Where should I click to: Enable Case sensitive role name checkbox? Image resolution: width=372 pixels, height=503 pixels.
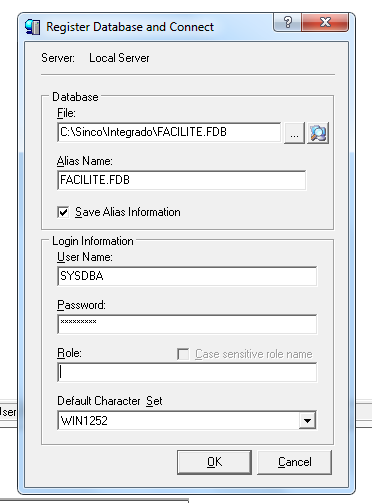pyautogui.click(x=183, y=354)
